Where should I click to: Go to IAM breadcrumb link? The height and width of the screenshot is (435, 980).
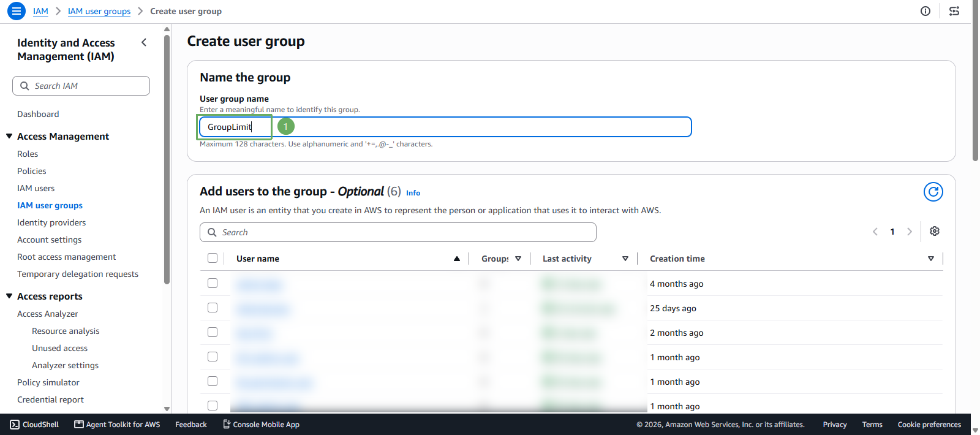click(x=40, y=11)
